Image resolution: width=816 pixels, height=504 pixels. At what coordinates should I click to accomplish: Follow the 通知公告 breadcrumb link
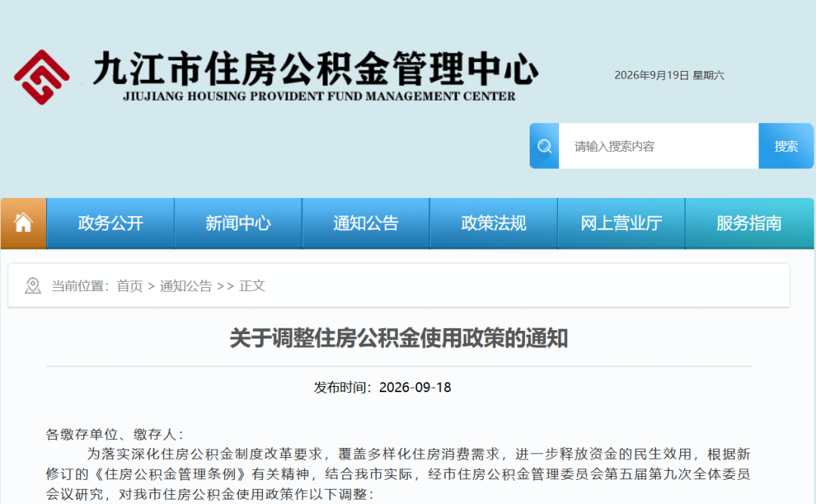point(186,286)
